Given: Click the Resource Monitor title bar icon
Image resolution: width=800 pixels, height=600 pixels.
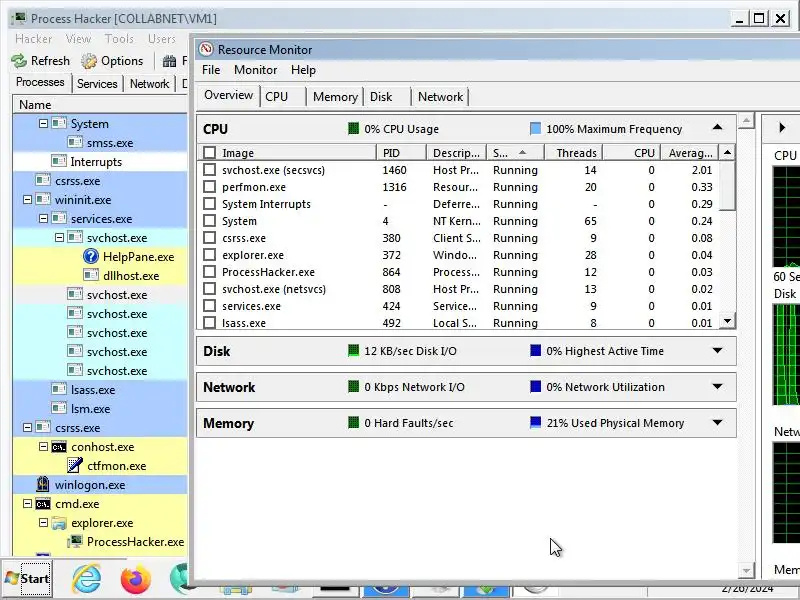Looking at the screenshot, I should click(206, 49).
